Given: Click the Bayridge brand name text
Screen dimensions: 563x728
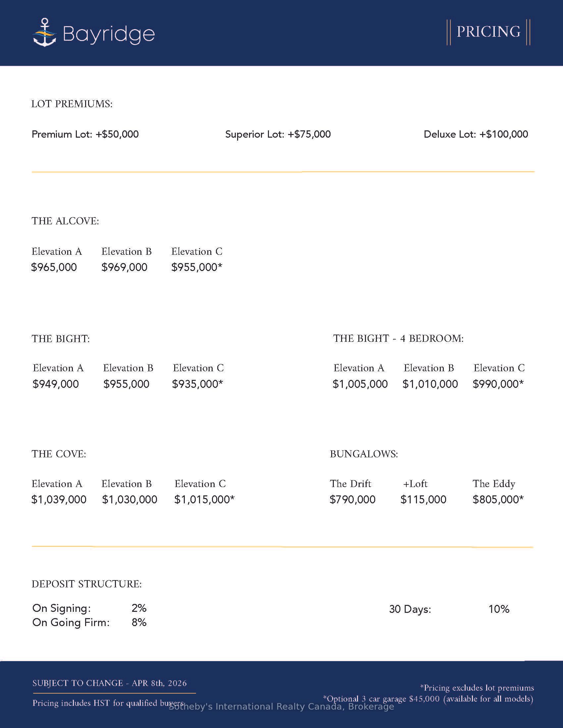Looking at the screenshot, I should pos(109,34).
